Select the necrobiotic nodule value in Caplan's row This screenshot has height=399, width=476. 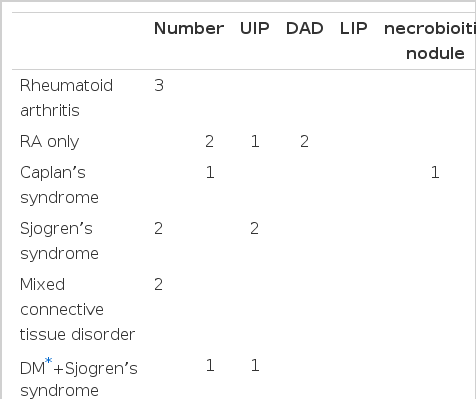coord(435,172)
